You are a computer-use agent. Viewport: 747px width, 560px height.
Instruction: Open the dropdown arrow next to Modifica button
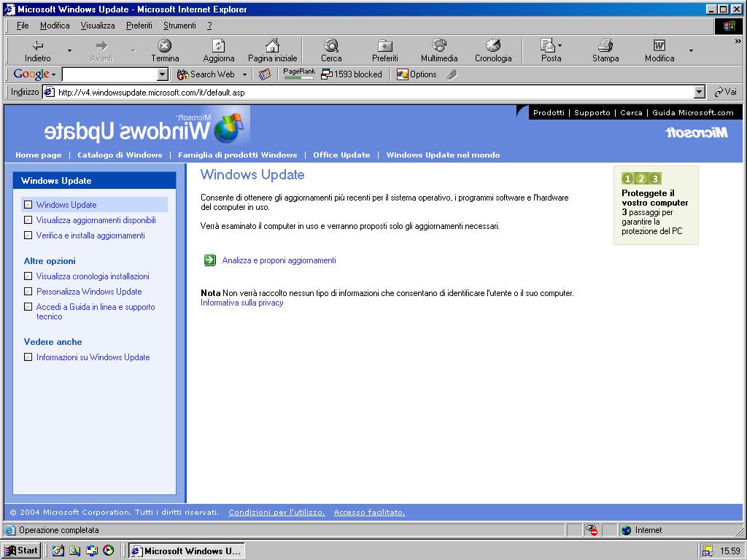[x=692, y=50]
